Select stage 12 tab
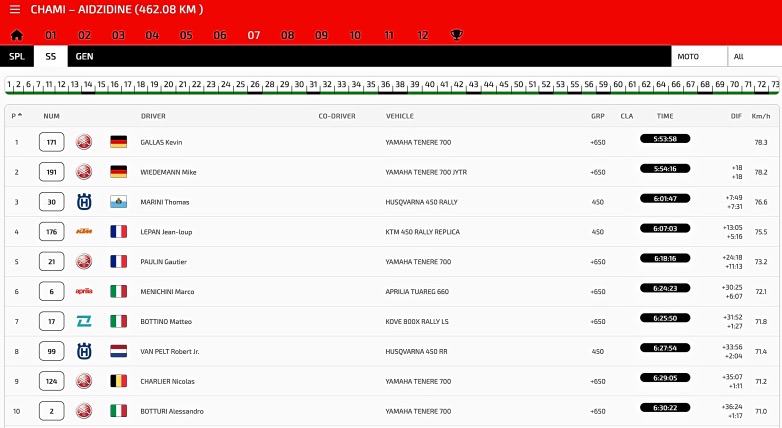Image resolution: width=782 pixels, height=428 pixels. (x=422, y=35)
